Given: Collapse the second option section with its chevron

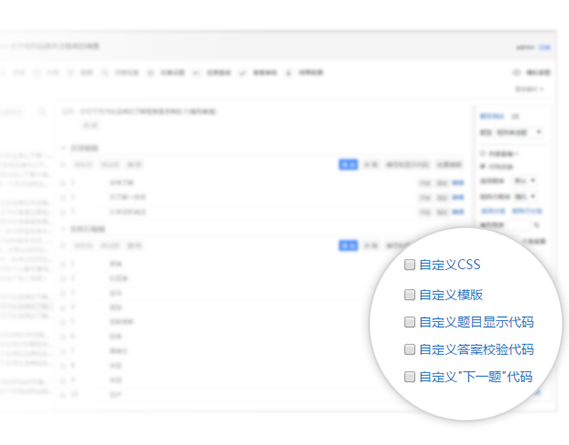Looking at the screenshot, I should tap(64, 229).
